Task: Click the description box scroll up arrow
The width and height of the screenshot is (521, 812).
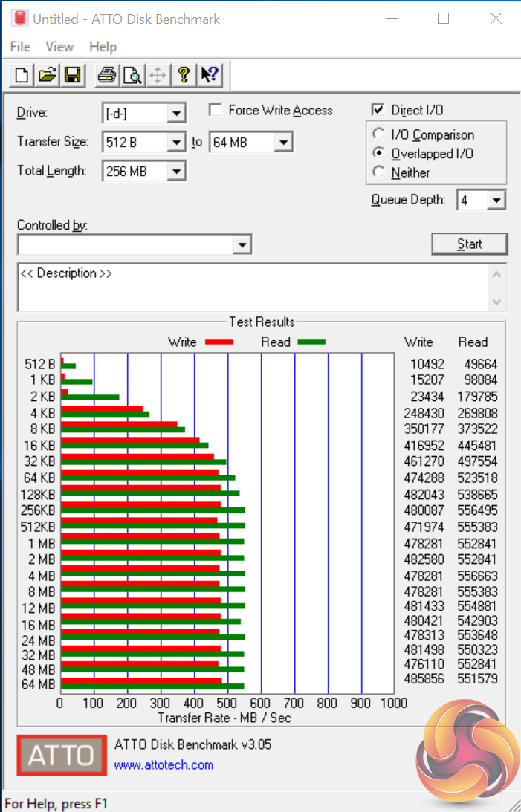Action: click(x=496, y=274)
